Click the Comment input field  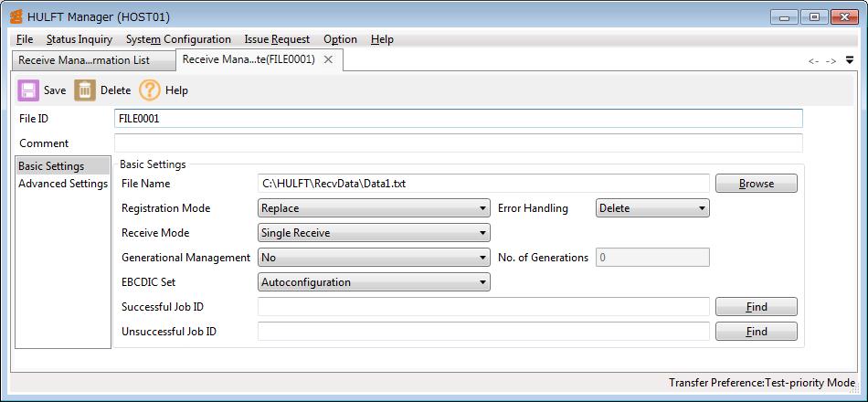(x=459, y=143)
